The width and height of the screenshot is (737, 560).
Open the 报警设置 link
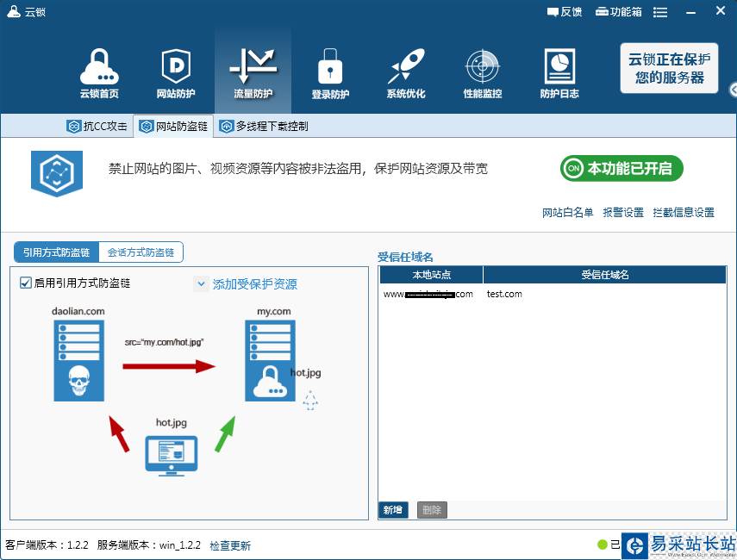(x=623, y=212)
